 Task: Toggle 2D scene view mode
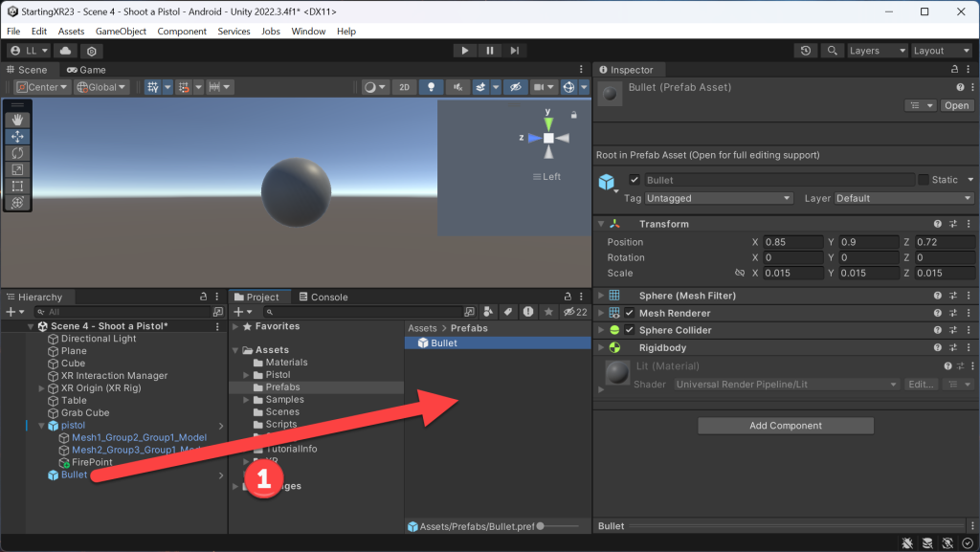(x=405, y=87)
